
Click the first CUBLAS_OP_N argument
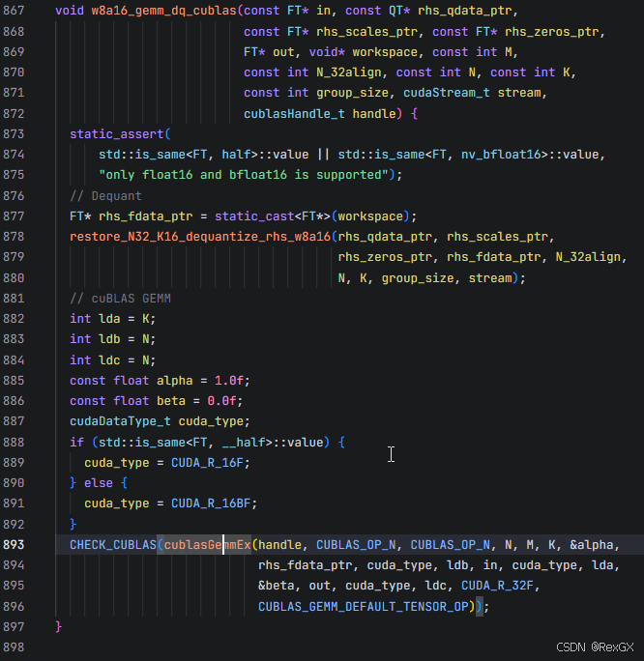356,545
